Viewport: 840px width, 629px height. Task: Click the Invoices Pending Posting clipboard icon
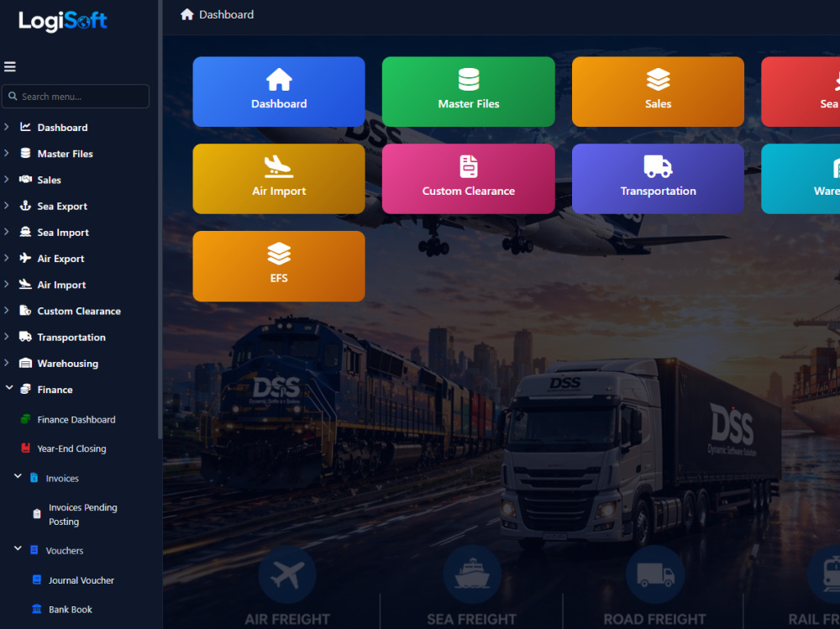36,514
